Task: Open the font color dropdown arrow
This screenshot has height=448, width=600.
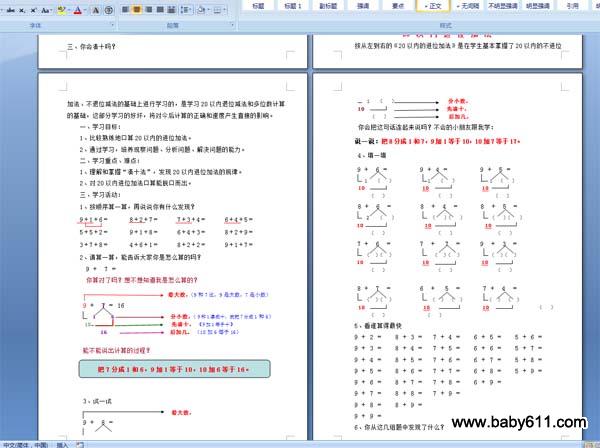Action: (85, 10)
